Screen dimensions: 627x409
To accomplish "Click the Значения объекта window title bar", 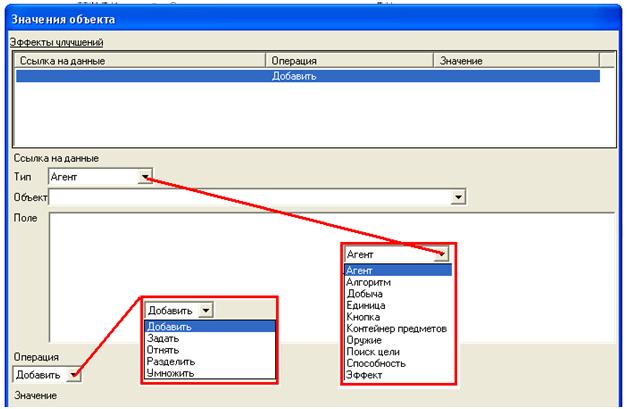I will pos(313,19).
